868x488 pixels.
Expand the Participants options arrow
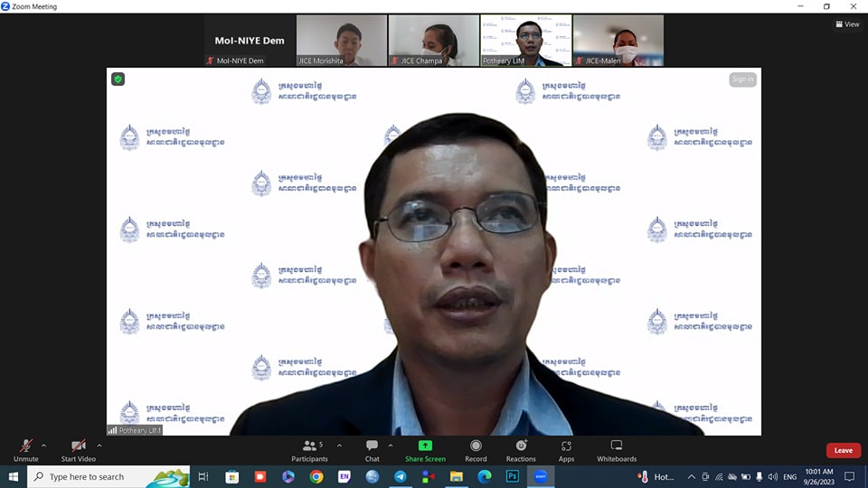point(339,446)
